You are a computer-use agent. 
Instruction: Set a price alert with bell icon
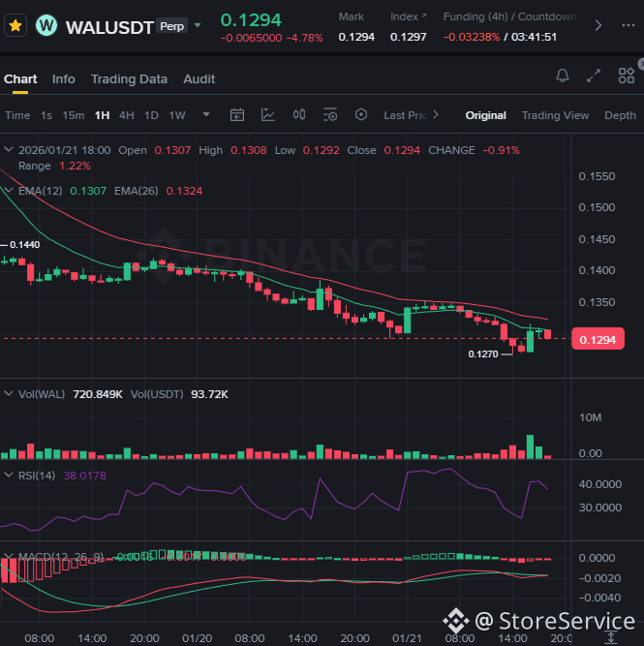pos(563,76)
